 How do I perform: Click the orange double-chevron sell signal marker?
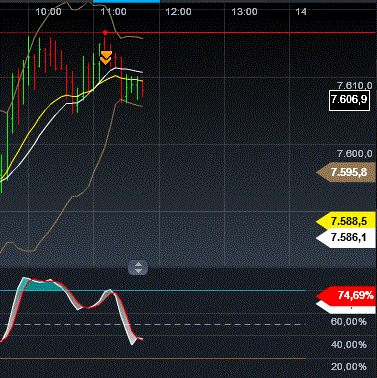(x=106, y=58)
